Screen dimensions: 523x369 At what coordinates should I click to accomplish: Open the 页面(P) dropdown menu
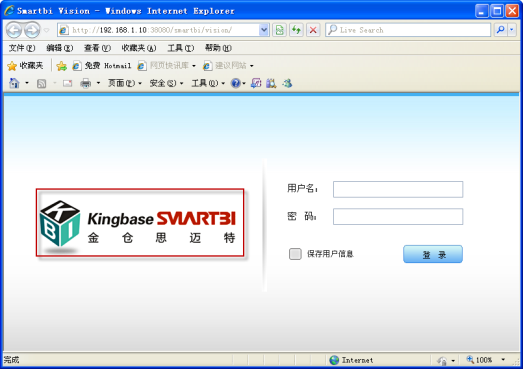pyautogui.click(x=125, y=83)
